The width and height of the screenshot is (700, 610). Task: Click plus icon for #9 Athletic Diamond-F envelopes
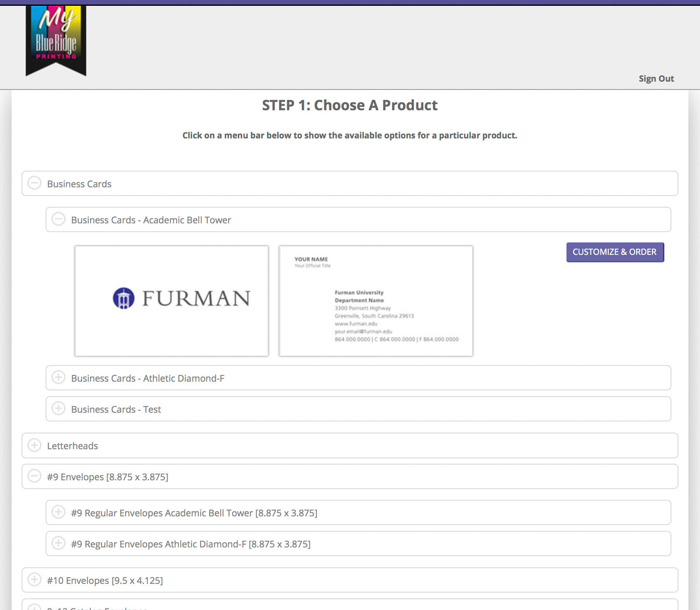pos(58,543)
